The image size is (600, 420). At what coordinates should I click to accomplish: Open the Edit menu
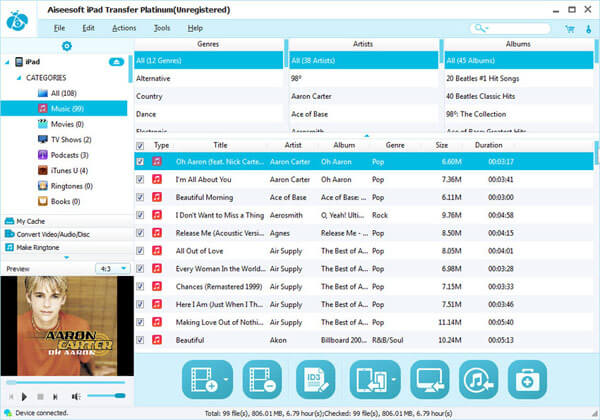88,28
